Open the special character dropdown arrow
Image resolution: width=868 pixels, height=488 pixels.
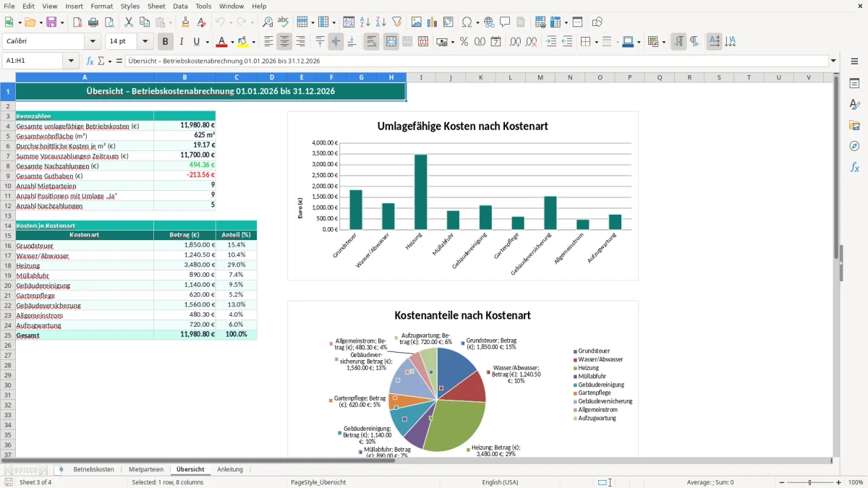(x=477, y=22)
